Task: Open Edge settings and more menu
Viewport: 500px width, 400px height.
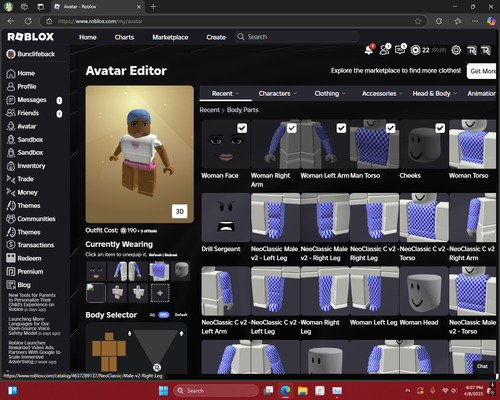Action: coord(475,21)
